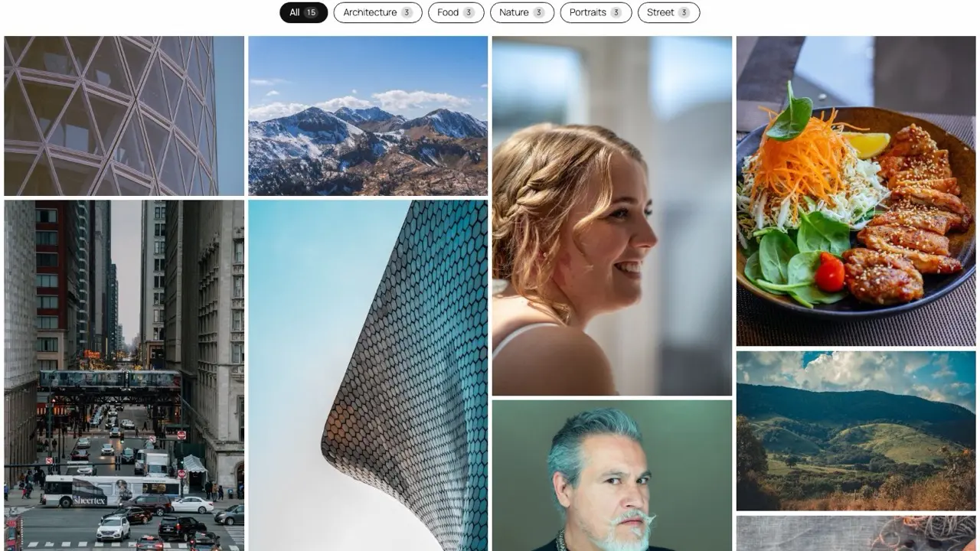Screen dimensions: 980x551
Task: View the gray-haired bearded man portrait
Action: pyautogui.click(x=612, y=475)
